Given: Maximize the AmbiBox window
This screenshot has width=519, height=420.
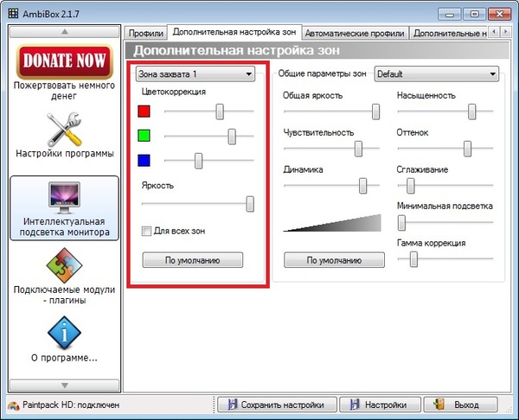Looking at the screenshot, I should [474, 14].
